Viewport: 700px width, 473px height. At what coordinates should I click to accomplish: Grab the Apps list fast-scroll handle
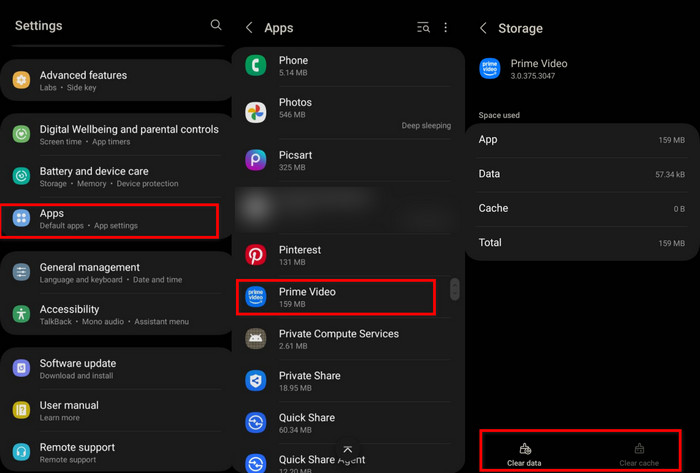coord(454,290)
